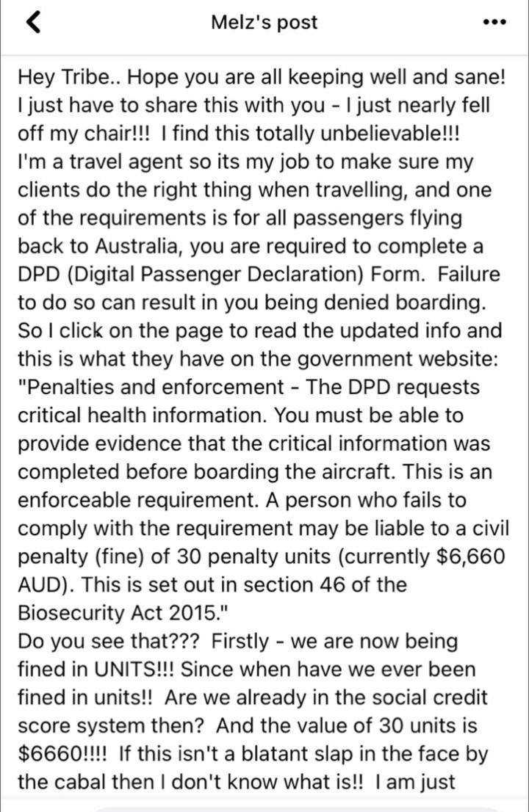Click the "$6660!!!!" text near the bottom

click(x=62, y=754)
